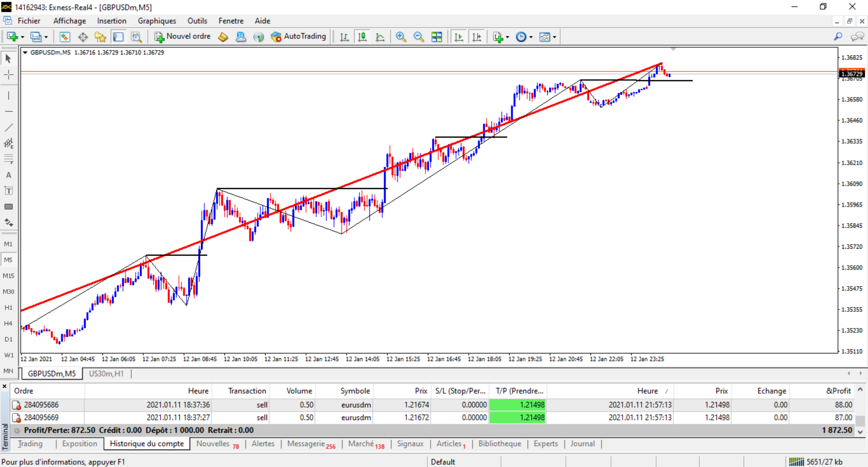Image resolution: width=868 pixels, height=467 pixels.
Task: Expand the templates dropdown arrow
Action: point(554,37)
